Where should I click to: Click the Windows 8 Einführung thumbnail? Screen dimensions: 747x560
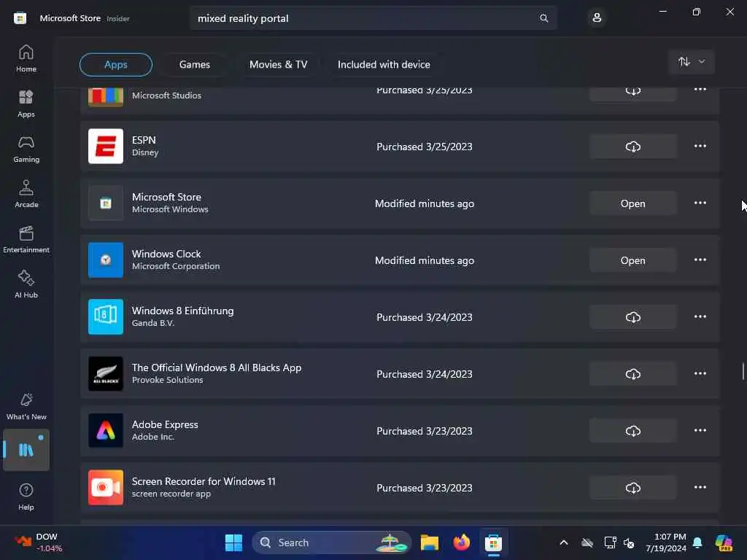tap(106, 316)
